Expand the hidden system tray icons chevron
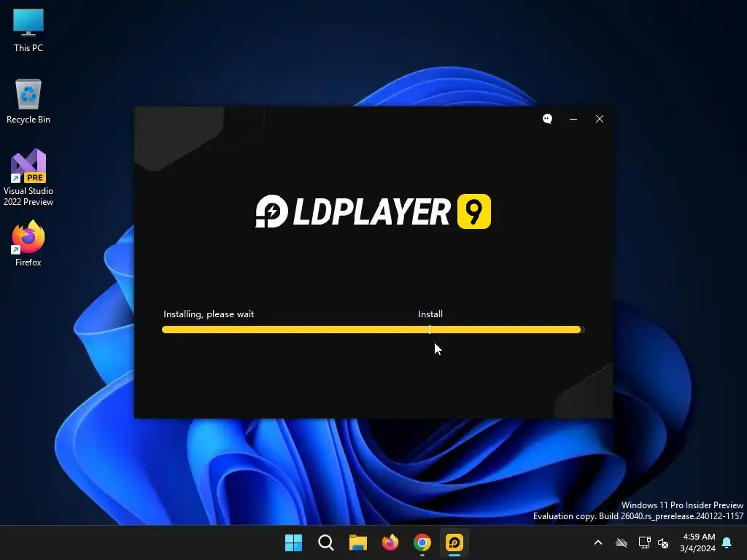The height and width of the screenshot is (560, 747). (598, 542)
